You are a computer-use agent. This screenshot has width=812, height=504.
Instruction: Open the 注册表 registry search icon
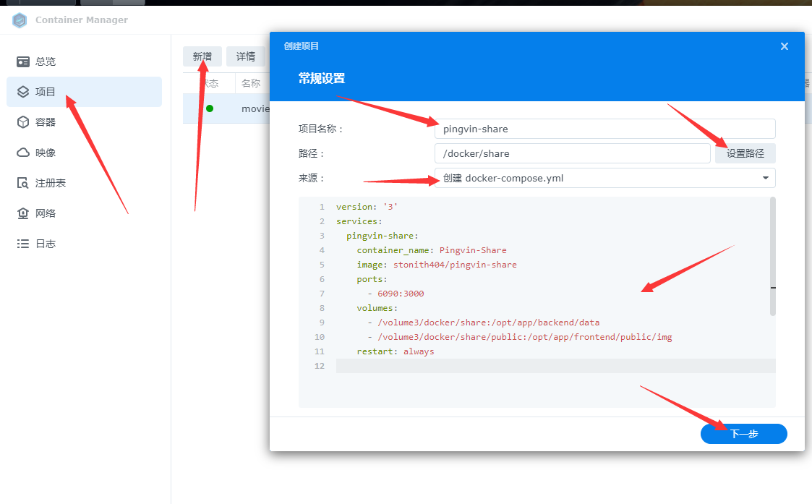coord(23,183)
